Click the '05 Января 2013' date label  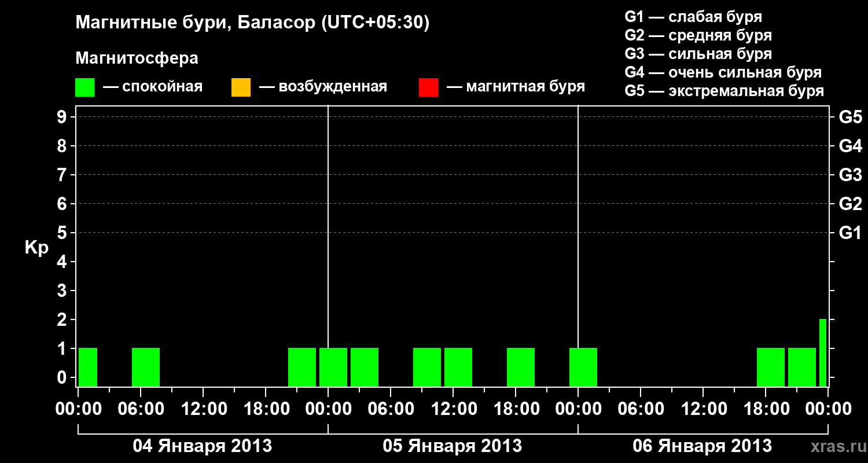tap(453, 446)
